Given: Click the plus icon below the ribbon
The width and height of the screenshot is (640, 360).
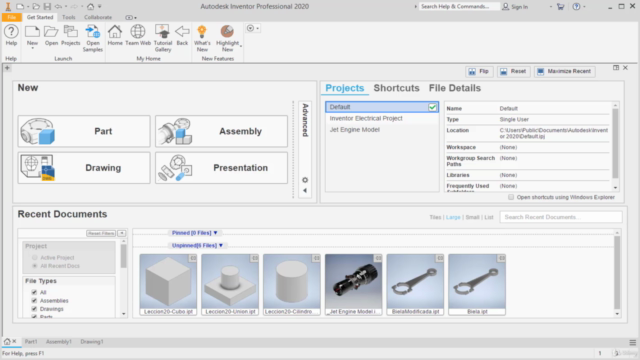Looking at the screenshot, I should (7, 68).
